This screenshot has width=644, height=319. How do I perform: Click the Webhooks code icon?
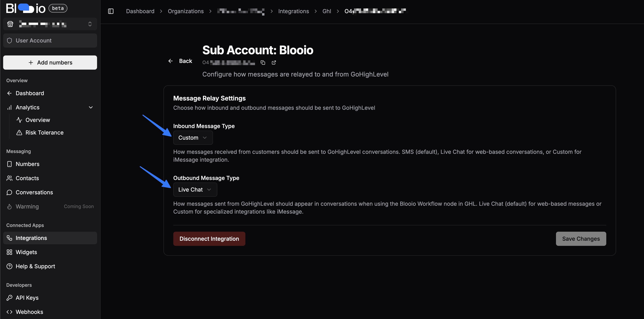click(x=9, y=312)
